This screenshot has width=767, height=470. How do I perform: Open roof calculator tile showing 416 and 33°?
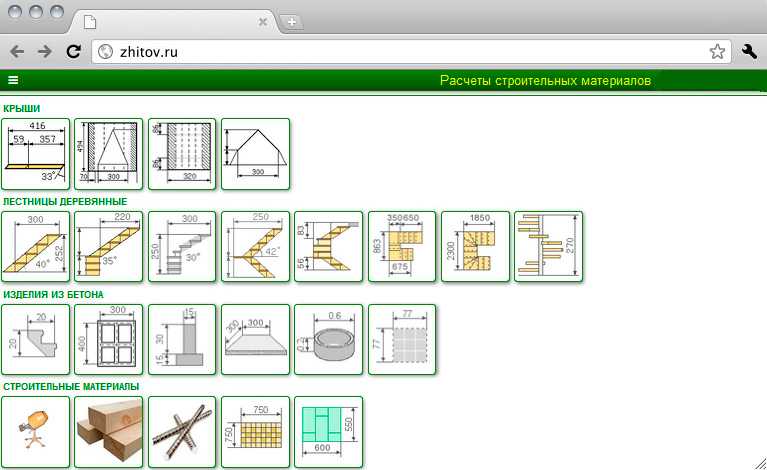pos(36,154)
